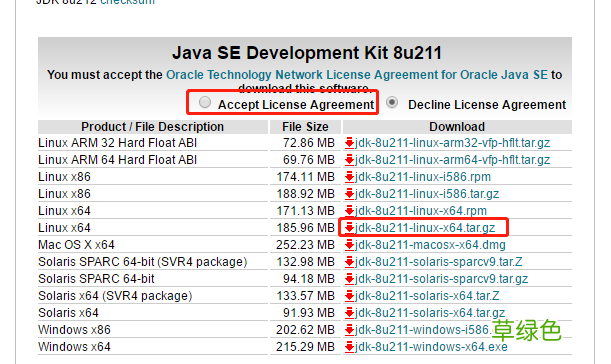The width and height of the screenshot is (611, 364).
Task: Click download arrow icon for linux-arm64 file
Action: tap(350, 160)
